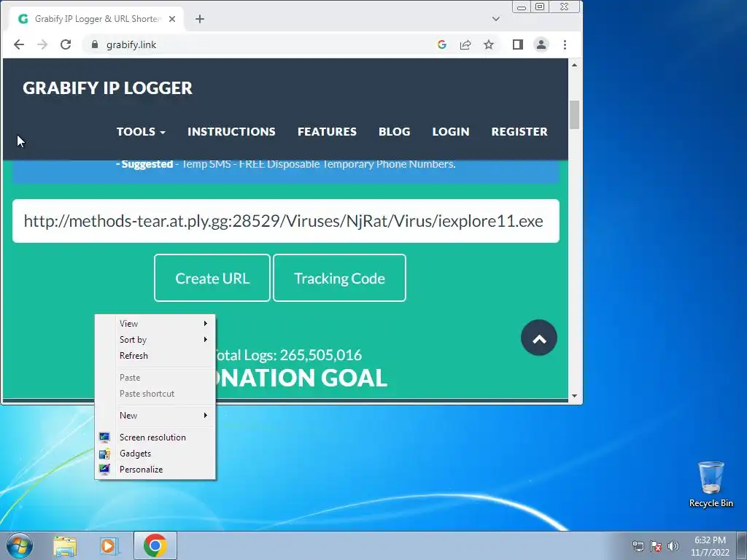Viewport: 747px width, 560px height.
Task: Open a new tab with plus button
Action: pos(200,19)
